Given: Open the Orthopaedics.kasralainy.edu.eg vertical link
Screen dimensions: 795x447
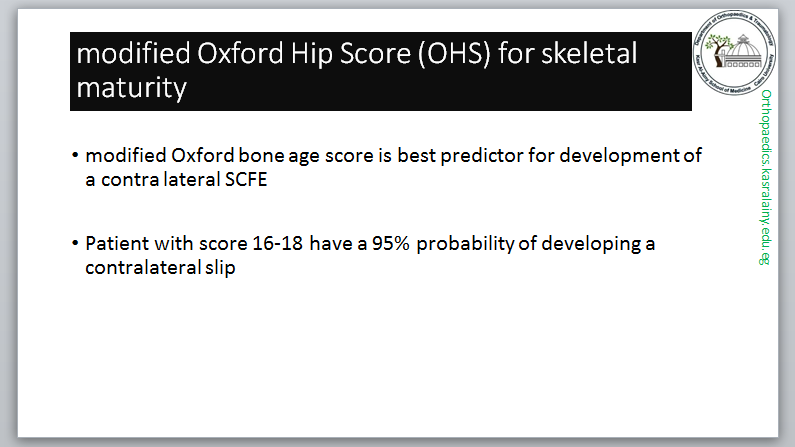Looking at the screenshot, I should coord(766,175).
